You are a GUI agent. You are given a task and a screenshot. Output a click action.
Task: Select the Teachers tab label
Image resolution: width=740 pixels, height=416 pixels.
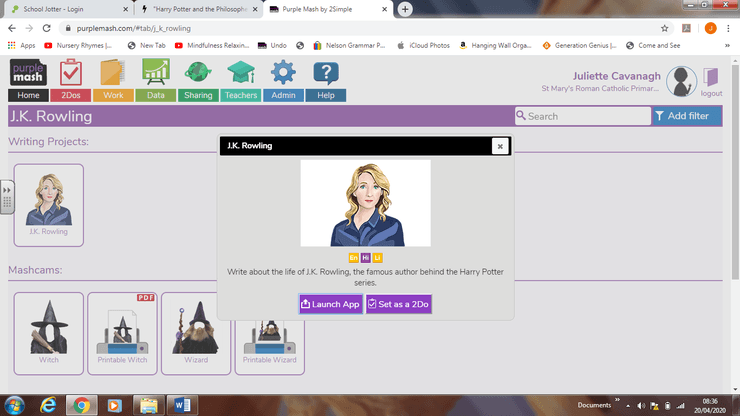[x=241, y=95]
